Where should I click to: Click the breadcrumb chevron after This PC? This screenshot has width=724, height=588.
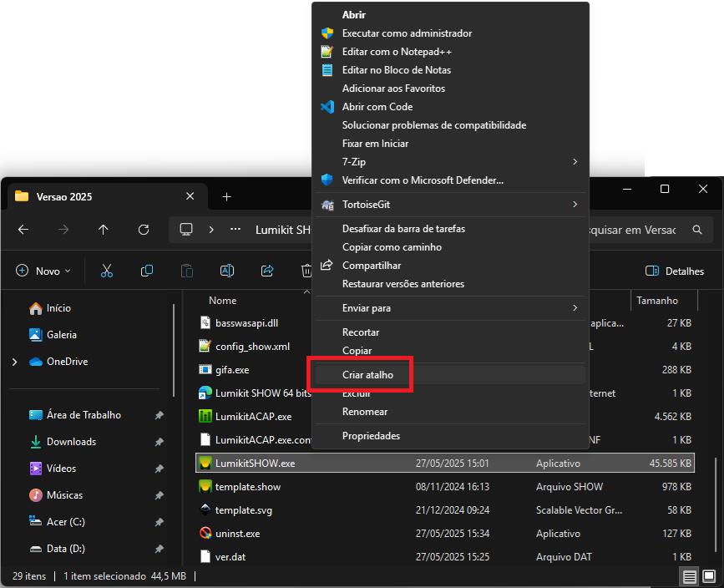pos(211,230)
